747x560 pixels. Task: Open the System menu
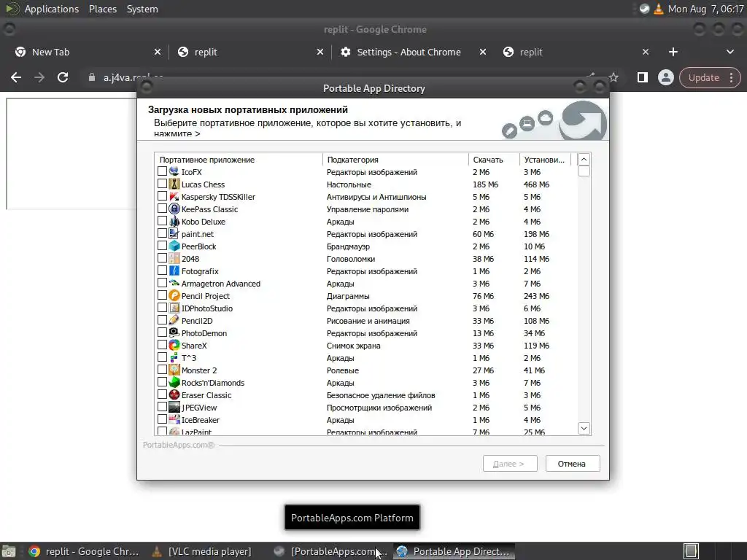coord(142,9)
